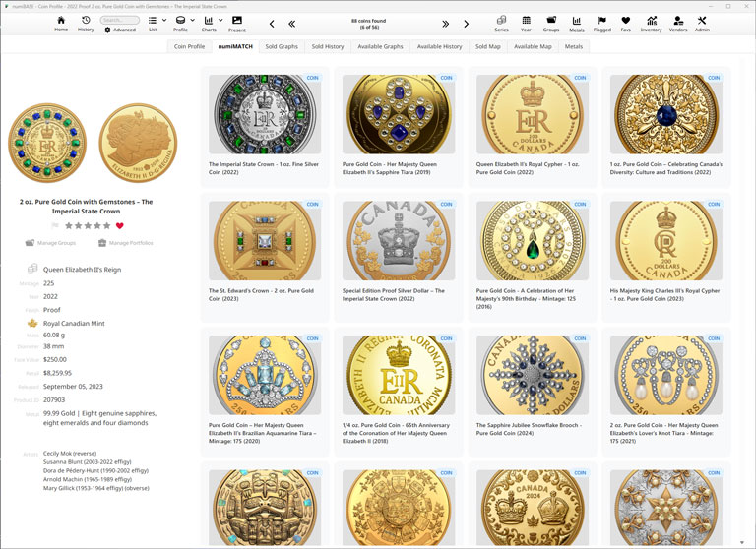Open Sapphire Jubilee Snowflake Brooch coin

pyautogui.click(x=533, y=392)
